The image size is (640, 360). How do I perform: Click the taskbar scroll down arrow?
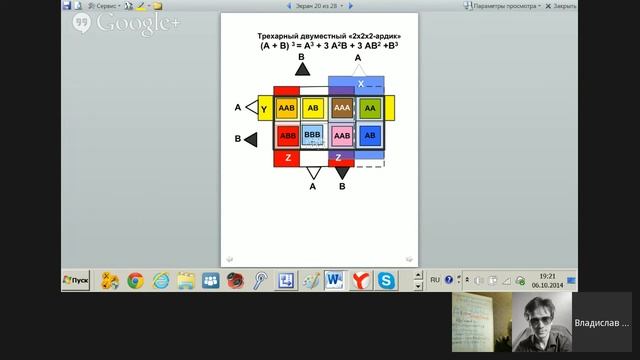click(418, 286)
